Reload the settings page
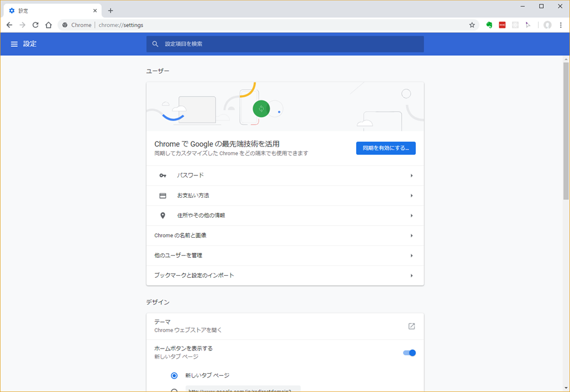This screenshot has width=570, height=392. click(35, 25)
